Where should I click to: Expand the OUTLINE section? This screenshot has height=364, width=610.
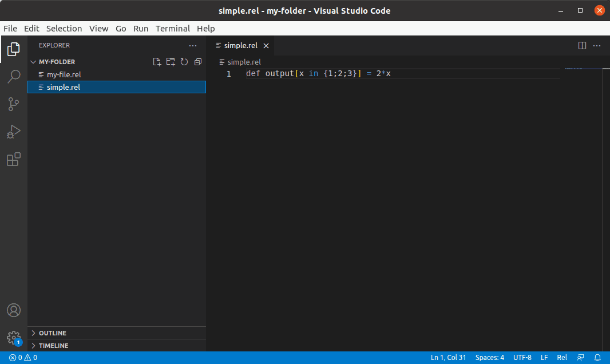tap(53, 333)
